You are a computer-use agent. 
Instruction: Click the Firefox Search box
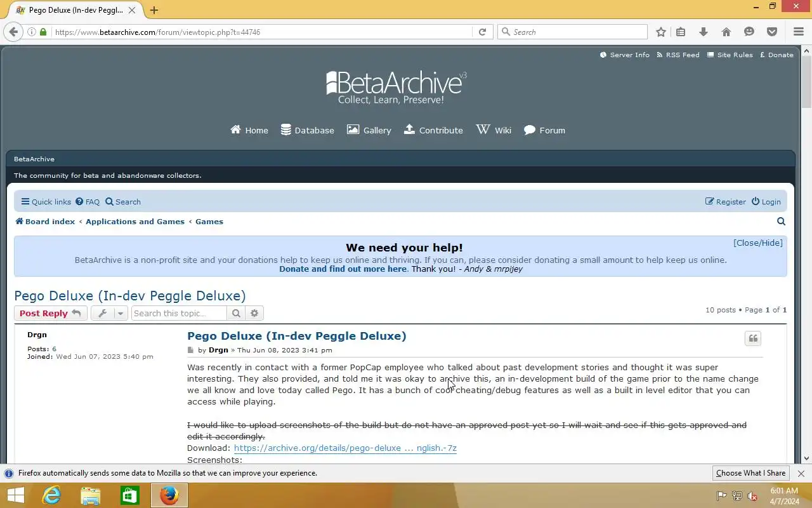[x=572, y=32]
